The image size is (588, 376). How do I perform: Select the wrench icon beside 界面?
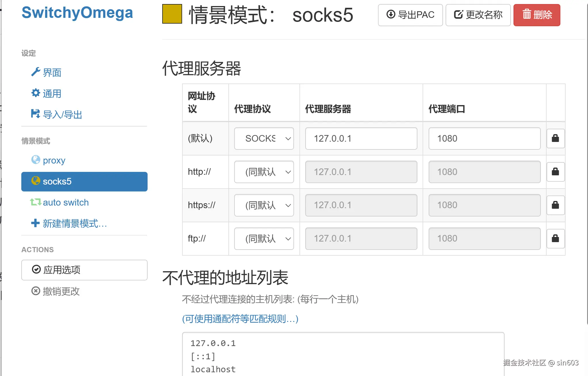pos(36,72)
